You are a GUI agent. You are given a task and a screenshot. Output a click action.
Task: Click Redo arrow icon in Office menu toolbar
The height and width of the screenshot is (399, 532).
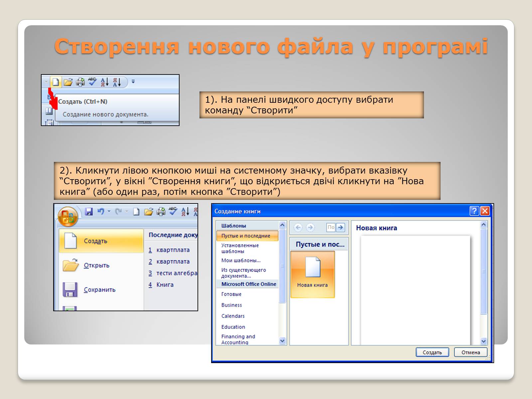coord(118,211)
